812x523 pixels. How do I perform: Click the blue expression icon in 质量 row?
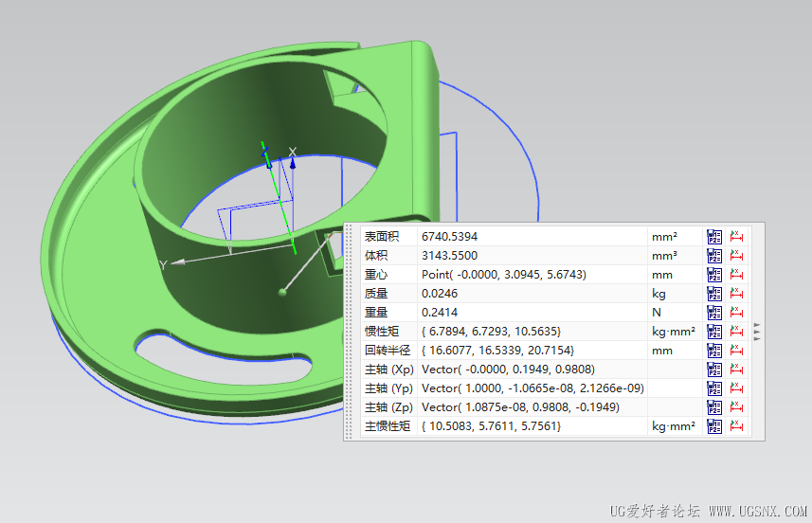714,294
